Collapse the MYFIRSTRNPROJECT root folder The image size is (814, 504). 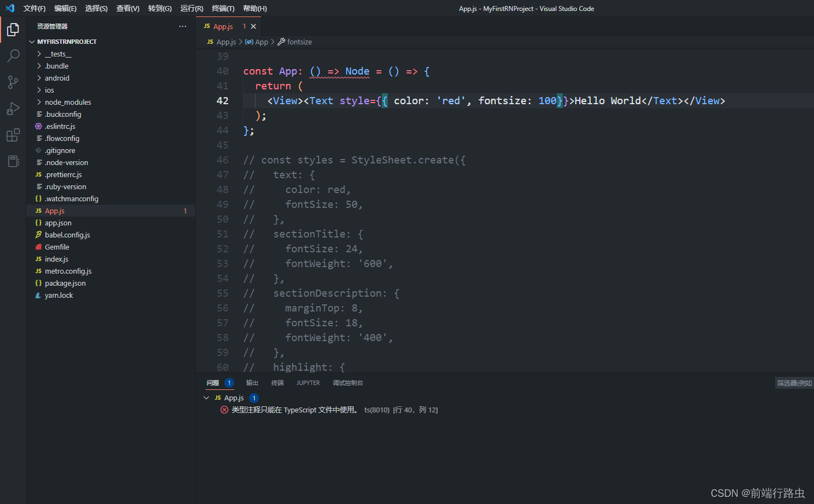[x=32, y=42]
